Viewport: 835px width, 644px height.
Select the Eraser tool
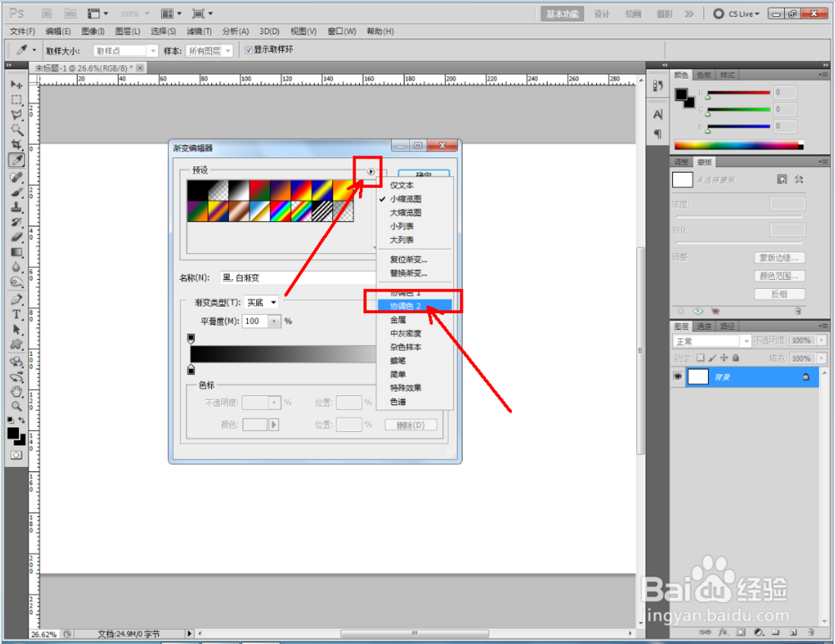(17, 236)
